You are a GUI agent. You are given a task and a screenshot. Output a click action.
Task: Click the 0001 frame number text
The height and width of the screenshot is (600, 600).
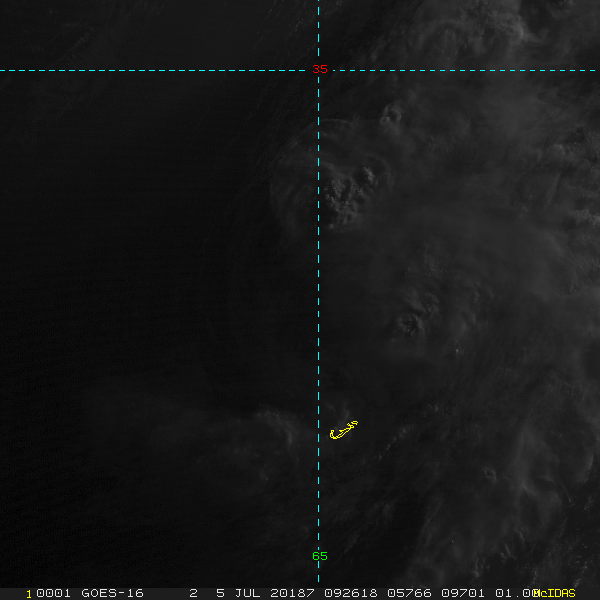[53, 593]
